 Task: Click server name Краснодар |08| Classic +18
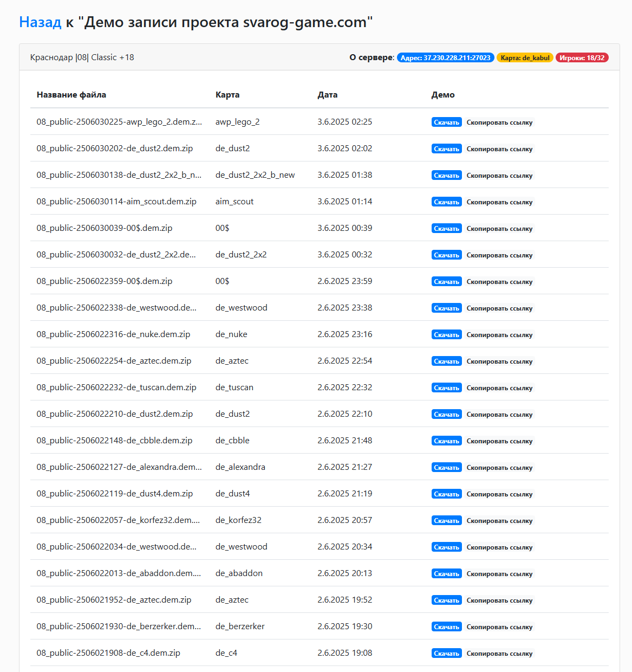(82, 57)
